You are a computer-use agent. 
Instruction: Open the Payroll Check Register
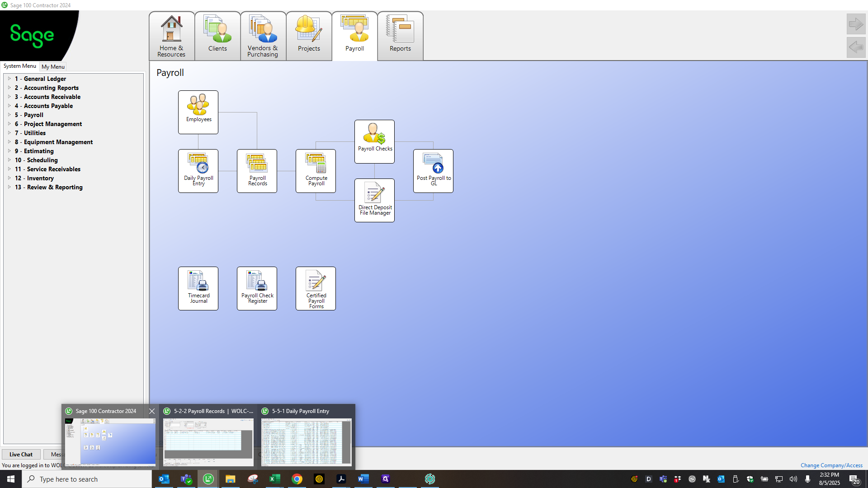(257, 288)
